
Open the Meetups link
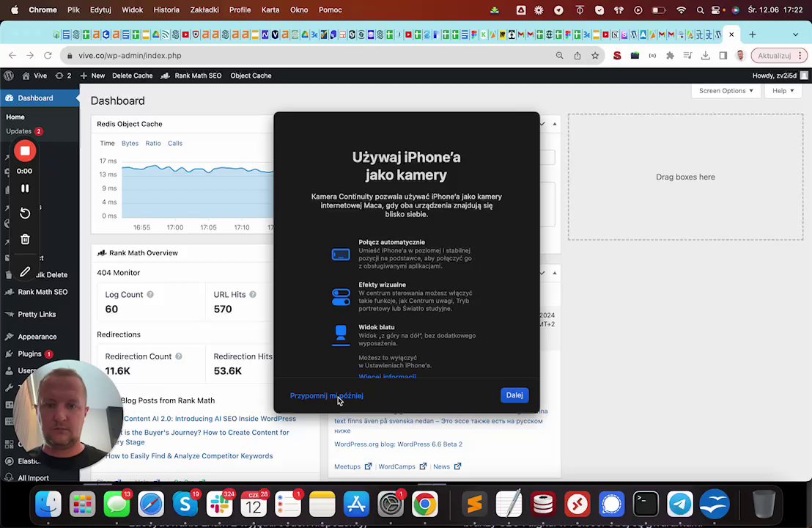click(x=353, y=466)
